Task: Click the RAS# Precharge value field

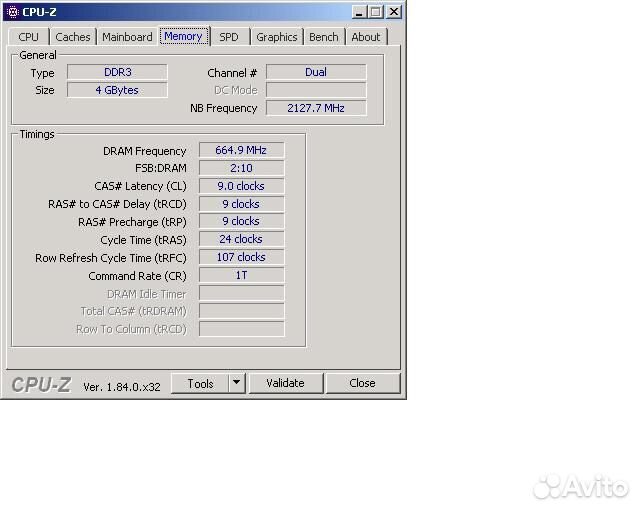Action: 241,221
